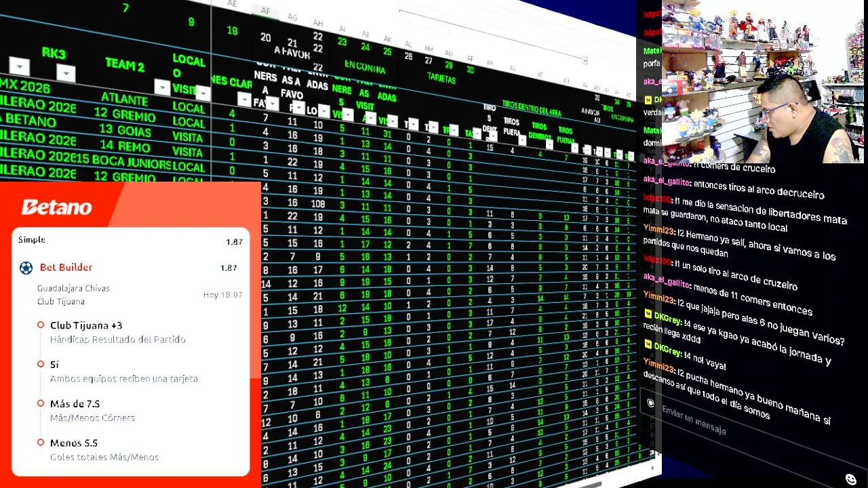This screenshot has height=488, width=868.
Task: Click the 1.87 odds beside Bet Builder
Action: pyautogui.click(x=229, y=268)
